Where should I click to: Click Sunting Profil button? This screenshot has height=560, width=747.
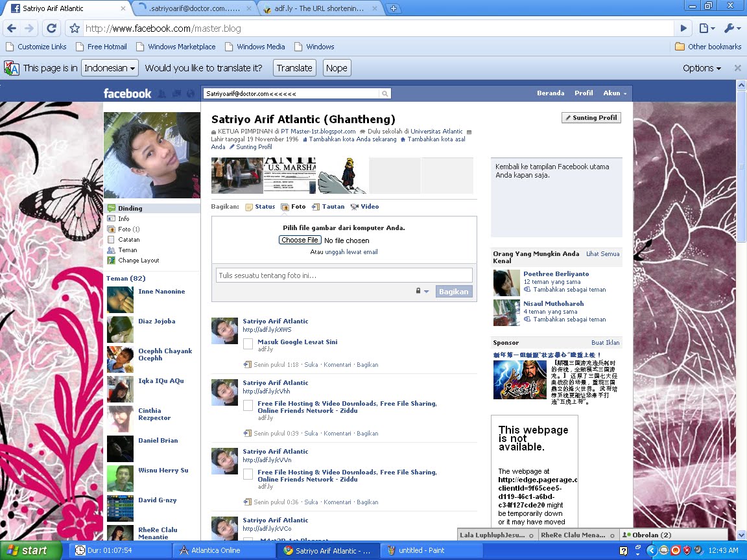591,117
